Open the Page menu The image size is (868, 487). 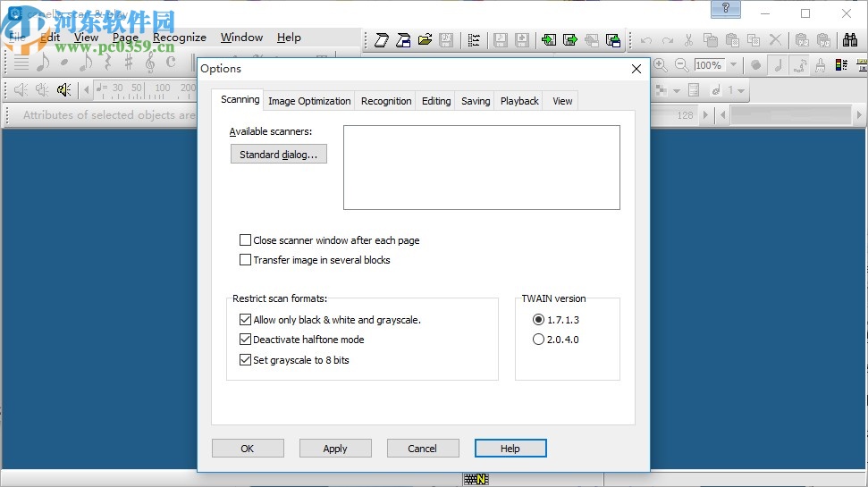125,37
